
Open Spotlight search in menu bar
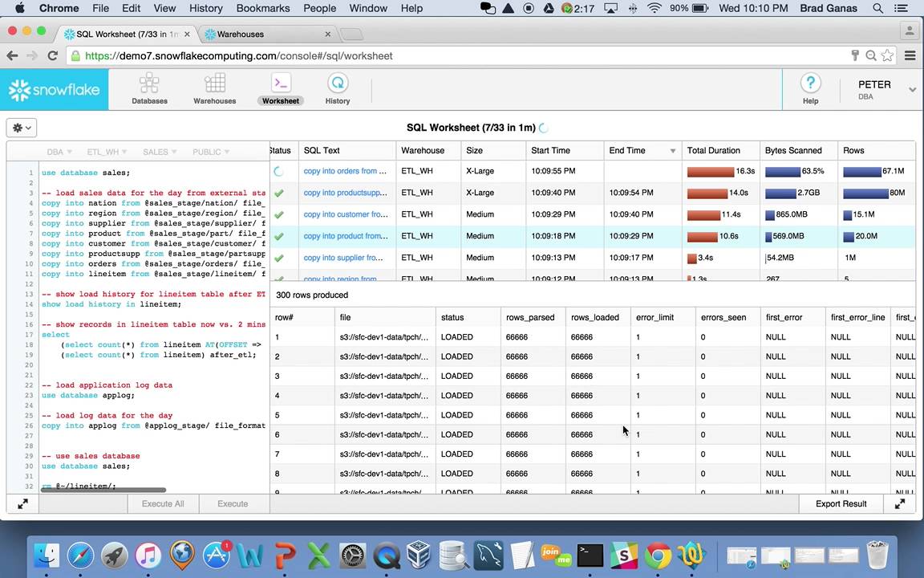click(878, 8)
